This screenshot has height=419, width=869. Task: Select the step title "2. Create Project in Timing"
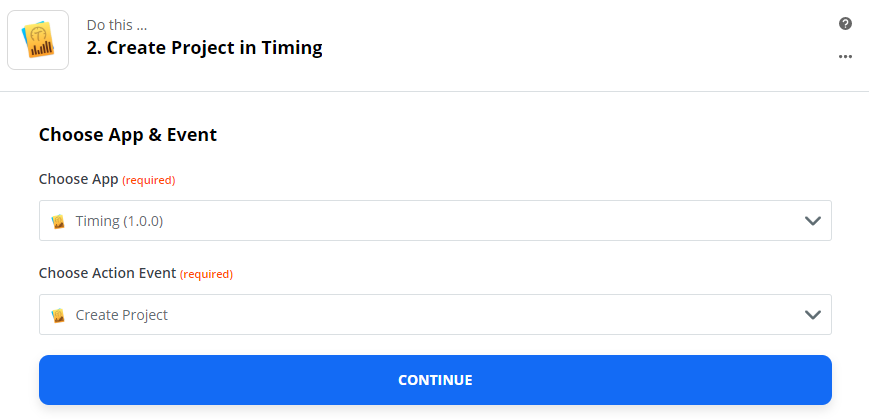coord(205,48)
